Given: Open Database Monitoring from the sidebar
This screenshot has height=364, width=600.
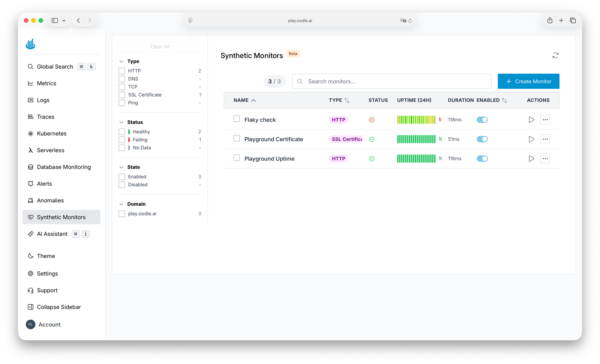Looking at the screenshot, I should pos(64,167).
